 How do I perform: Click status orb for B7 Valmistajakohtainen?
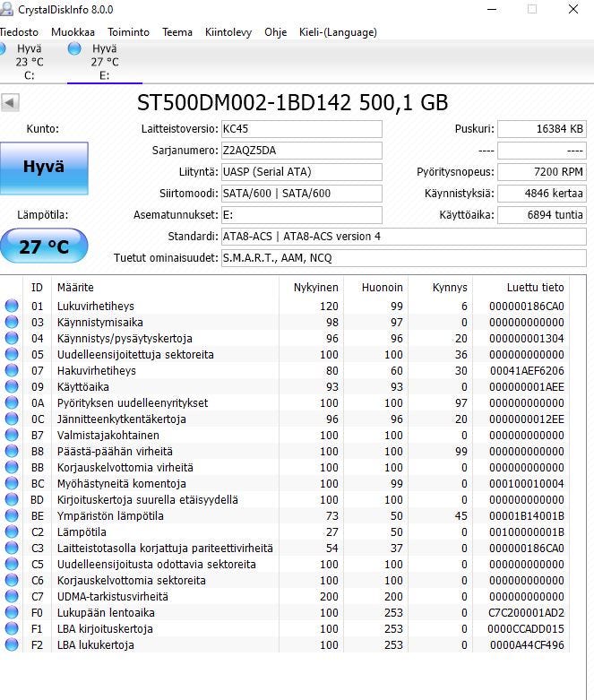[12, 435]
